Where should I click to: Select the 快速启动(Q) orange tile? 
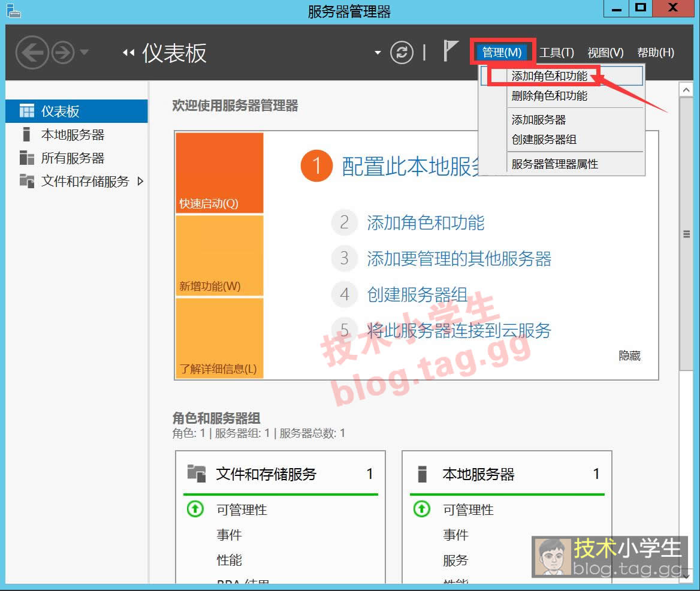click(x=219, y=173)
